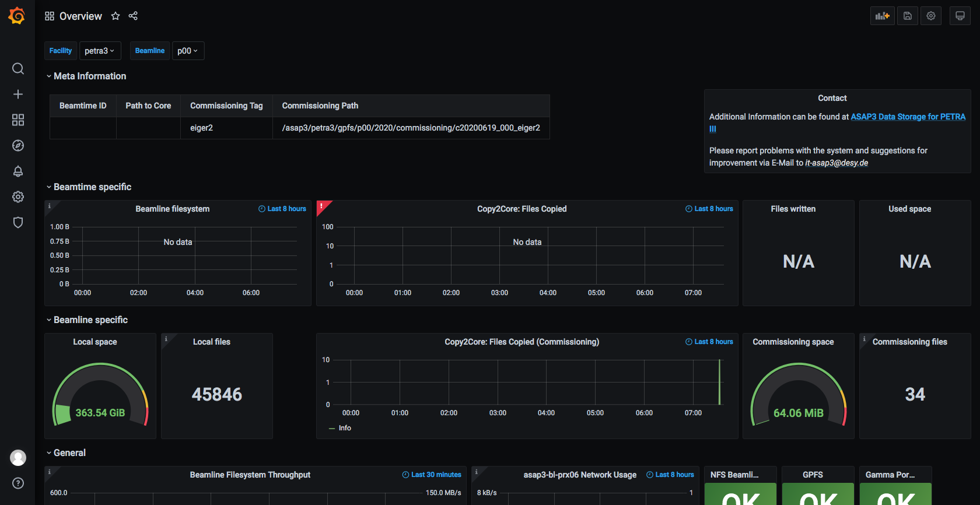Open the Explore compass icon

coord(18,146)
